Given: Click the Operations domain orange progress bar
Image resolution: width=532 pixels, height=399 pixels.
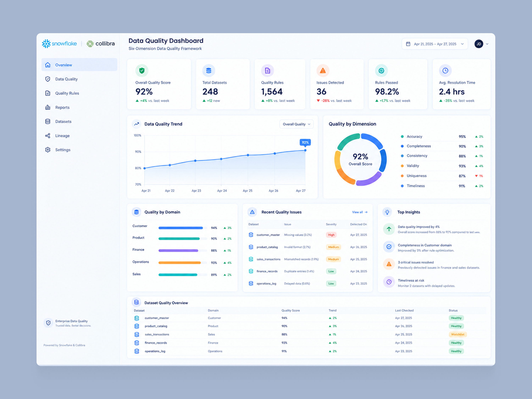Looking at the screenshot, I should click(182, 263).
